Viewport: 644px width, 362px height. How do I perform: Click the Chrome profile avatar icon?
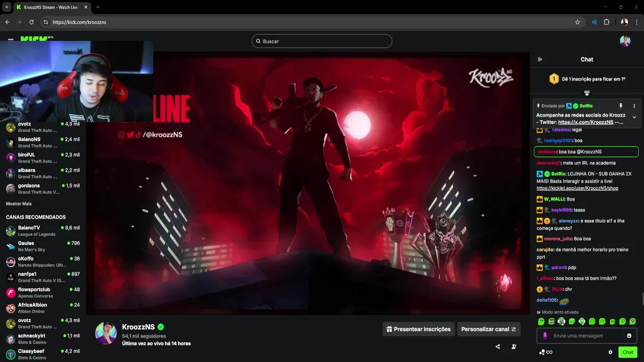coord(624,22)
